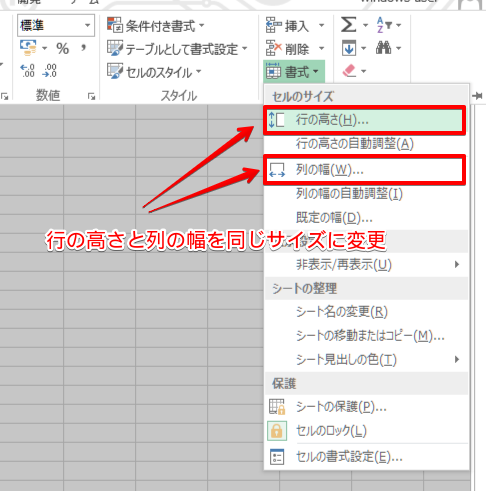The image size is (486, 491).
Task: Open the 標準 number format combo box
Action: coord(56,25)
